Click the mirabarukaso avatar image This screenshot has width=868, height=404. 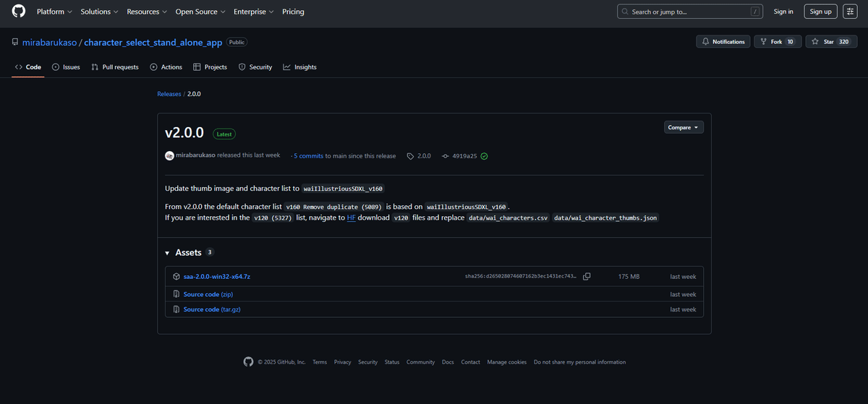(x=169, y=155)
